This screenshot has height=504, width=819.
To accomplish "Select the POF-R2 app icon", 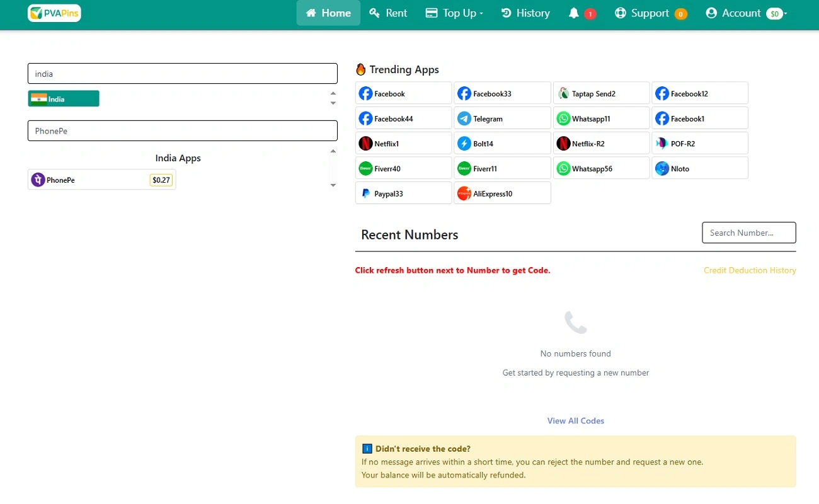I will tap(662, 144).
